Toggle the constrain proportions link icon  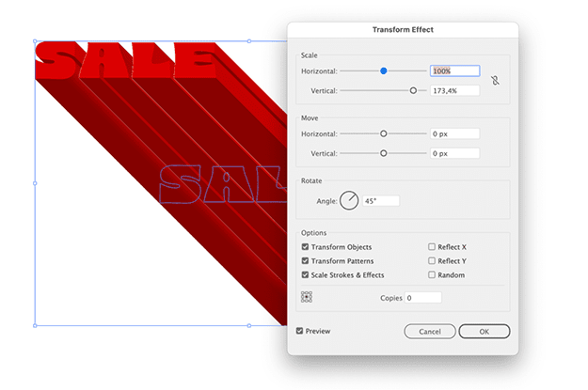(x=496, y=81)
